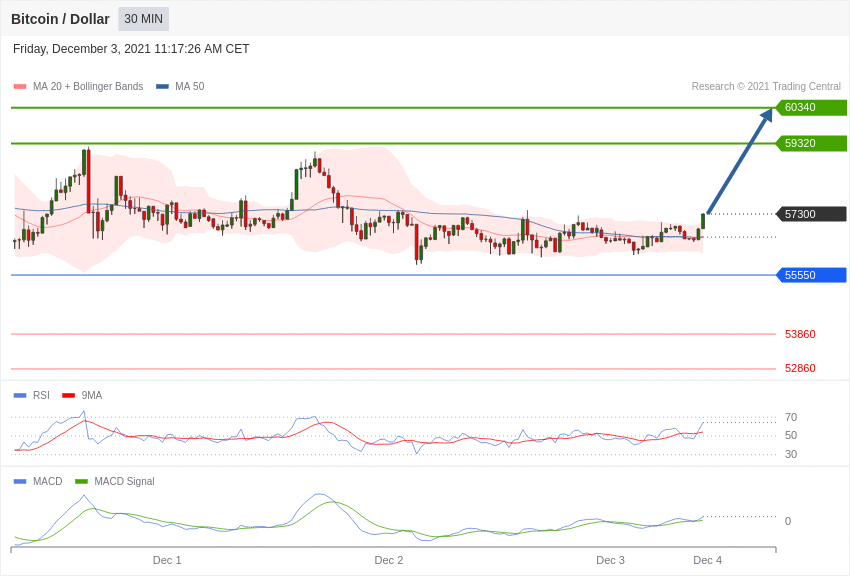Click the Bitcoin / Dollar chart title
This screenshot has width=850, height=576.
coord(60,19)
